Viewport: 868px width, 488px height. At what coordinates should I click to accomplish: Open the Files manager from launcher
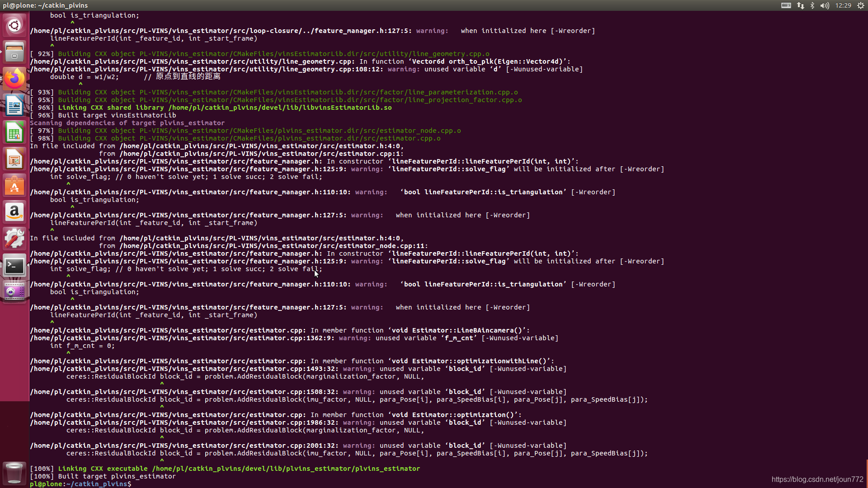pyautogui.click(x=14, y=52)
